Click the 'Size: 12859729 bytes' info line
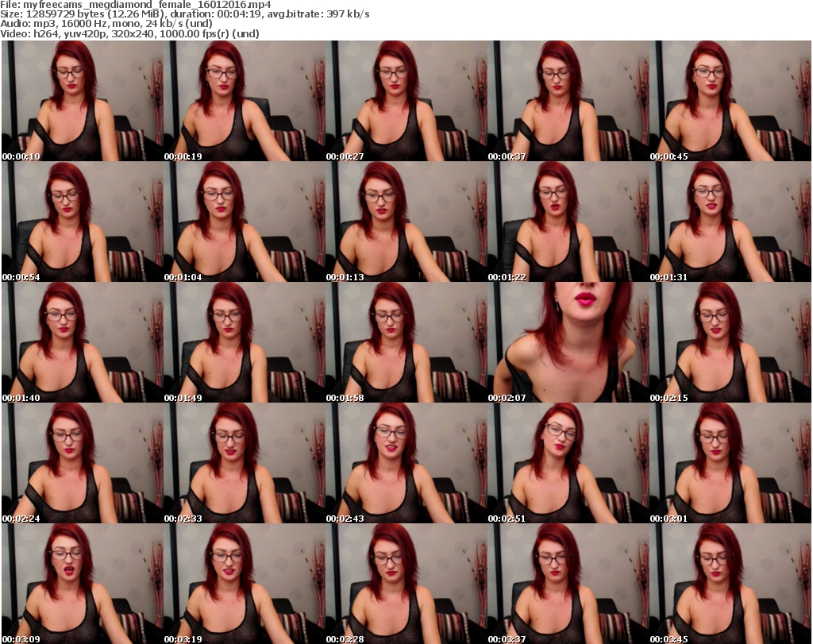 pos(184,14)
